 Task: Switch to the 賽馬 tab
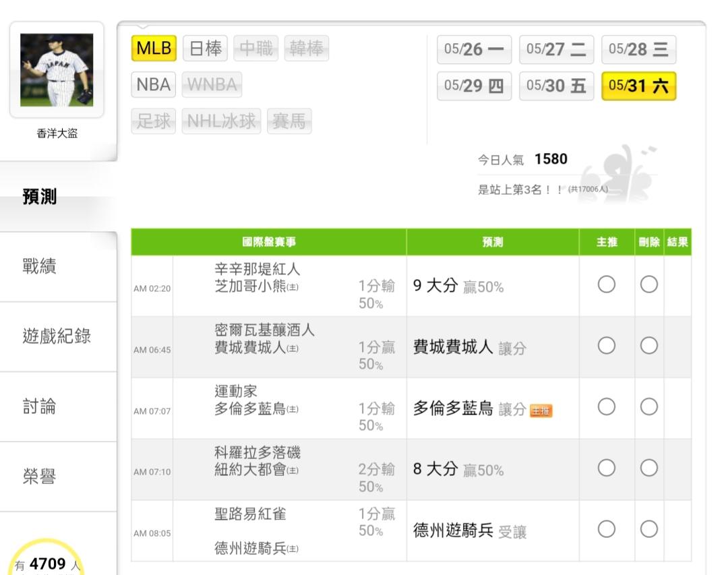coord(289,121)
